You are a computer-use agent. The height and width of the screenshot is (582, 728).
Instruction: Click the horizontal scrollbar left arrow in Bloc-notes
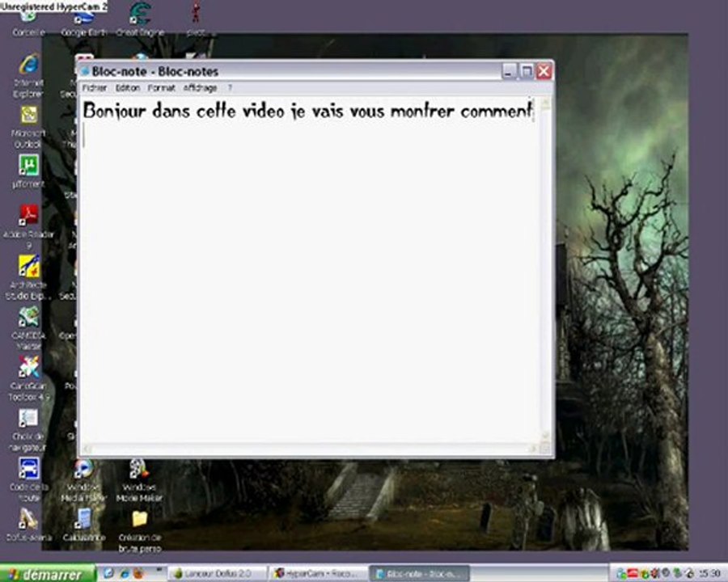(87, 449)
